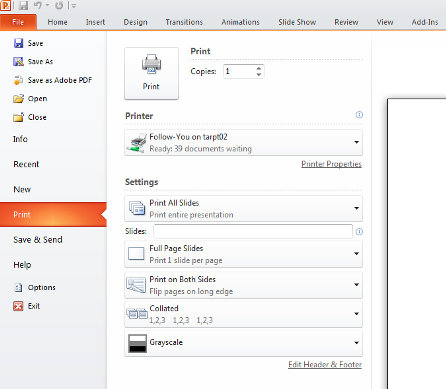Click the floppy disk Save icon in sidebar
Screen dimensions: 446x389
pos(18,43)
